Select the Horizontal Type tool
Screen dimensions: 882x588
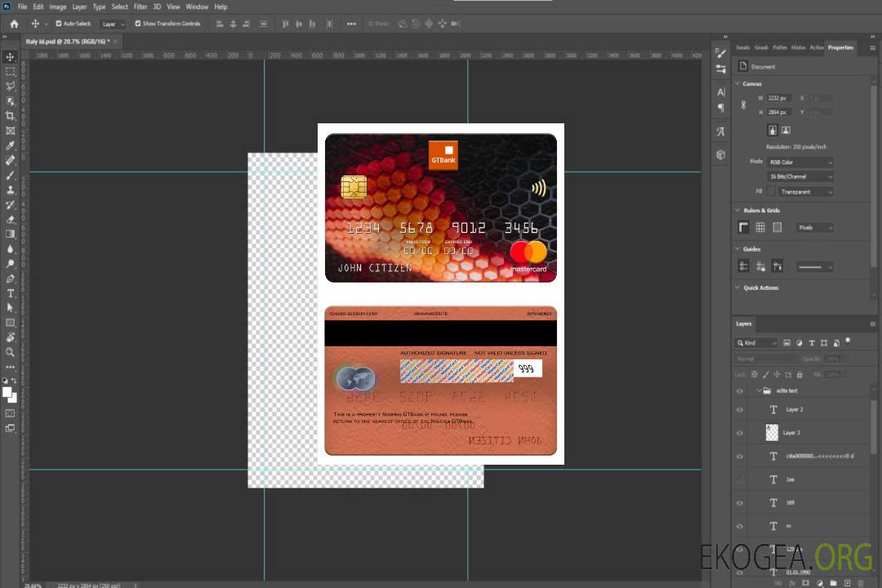click(10, 293)
